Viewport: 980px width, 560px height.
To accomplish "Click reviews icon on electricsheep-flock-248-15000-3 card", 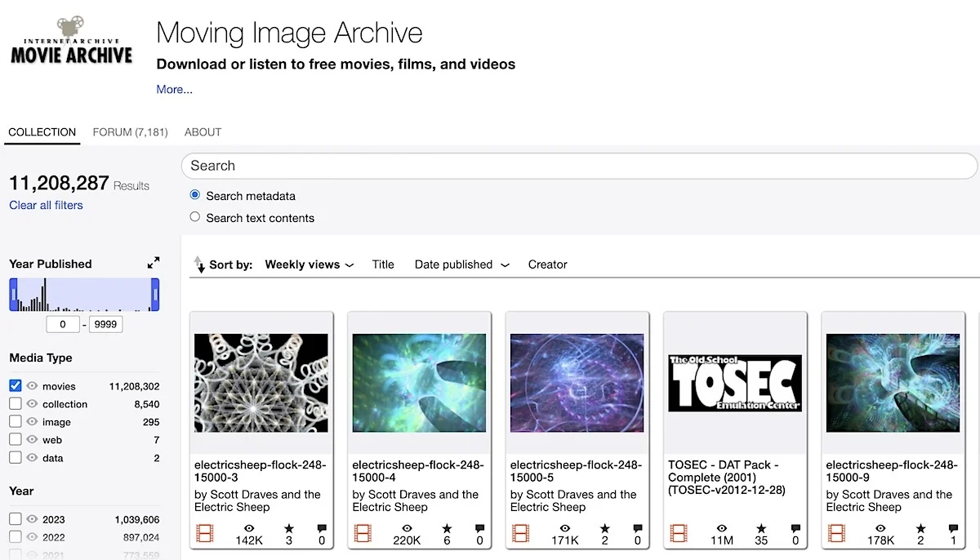I will [x=321, y=529].
